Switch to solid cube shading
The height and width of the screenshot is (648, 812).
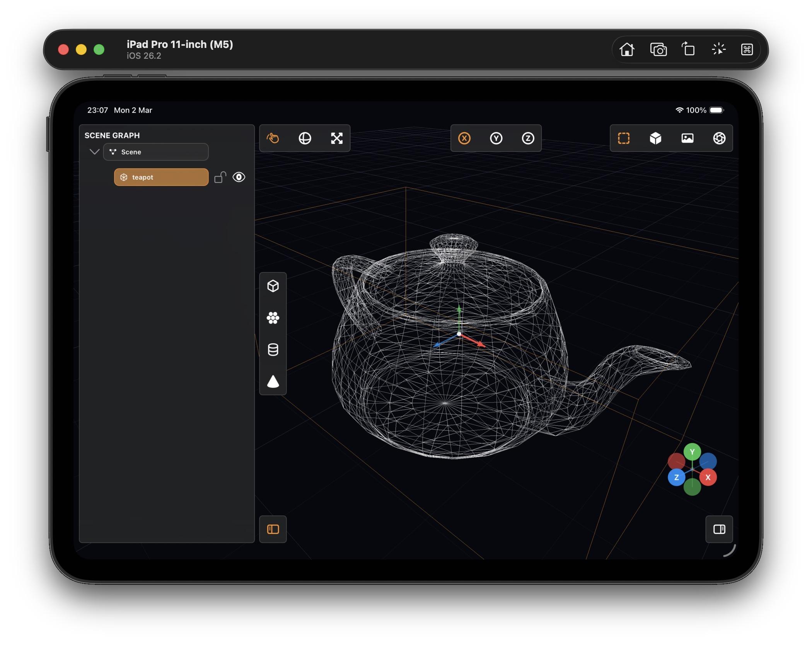click(x=655, y=138)
